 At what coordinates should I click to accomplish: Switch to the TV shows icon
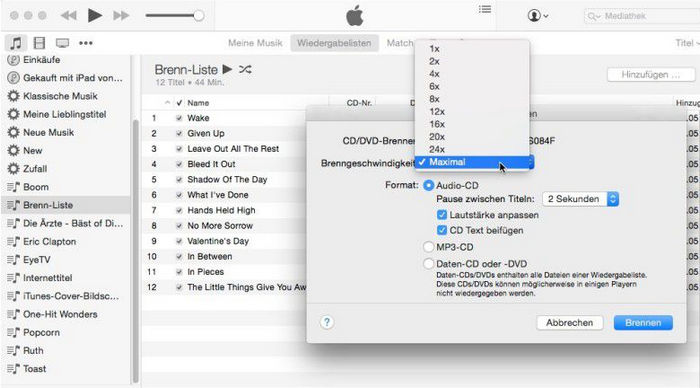point(62,43)
